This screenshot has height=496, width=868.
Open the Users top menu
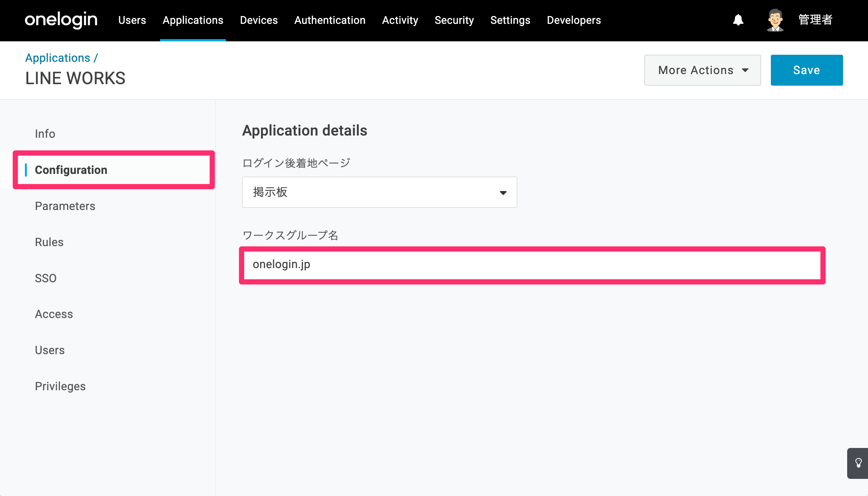(132, 20)
